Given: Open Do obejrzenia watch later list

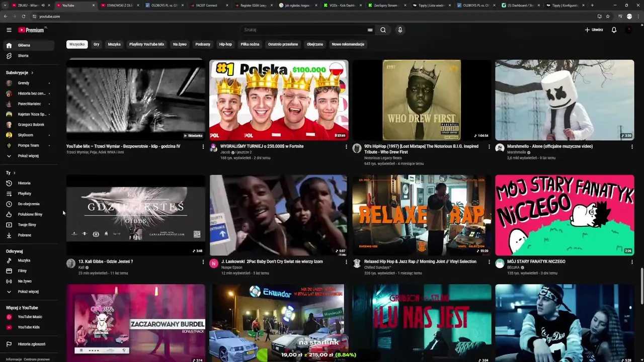Looking at the screenshot, I should (x=28, y=204).
